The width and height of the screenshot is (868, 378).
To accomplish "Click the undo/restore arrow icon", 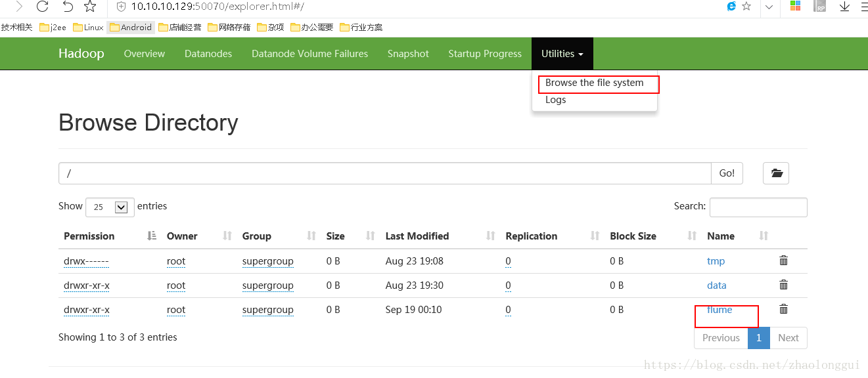I will [x=68, y=7].
